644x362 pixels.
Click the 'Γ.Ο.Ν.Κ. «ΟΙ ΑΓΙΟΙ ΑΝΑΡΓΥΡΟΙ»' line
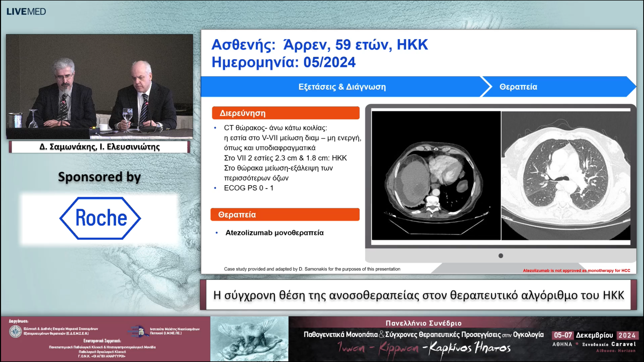point(102,356)
